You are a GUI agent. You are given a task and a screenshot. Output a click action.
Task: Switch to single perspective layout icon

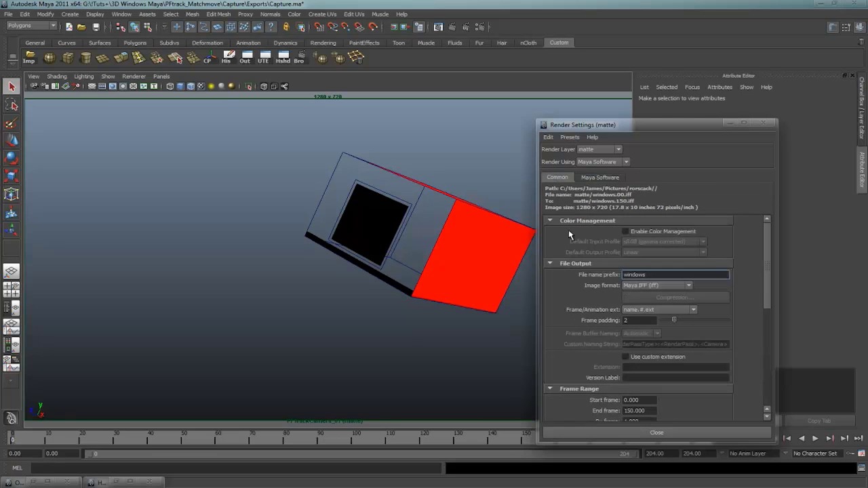click(x=12, y=272)
